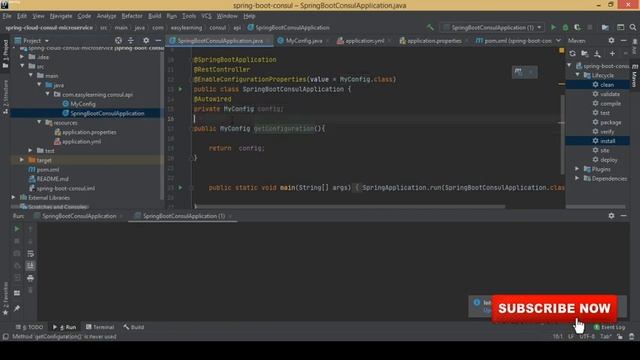Print Run console output with the printer icon
This screenshot has height=360, width=640.
(30, 278)
